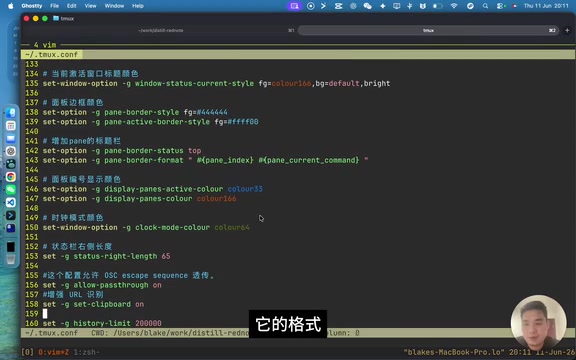Click the display monitor icon in menu bar
Image resolution: width=576 pixels, height=360 pixels.
[396, 6]
